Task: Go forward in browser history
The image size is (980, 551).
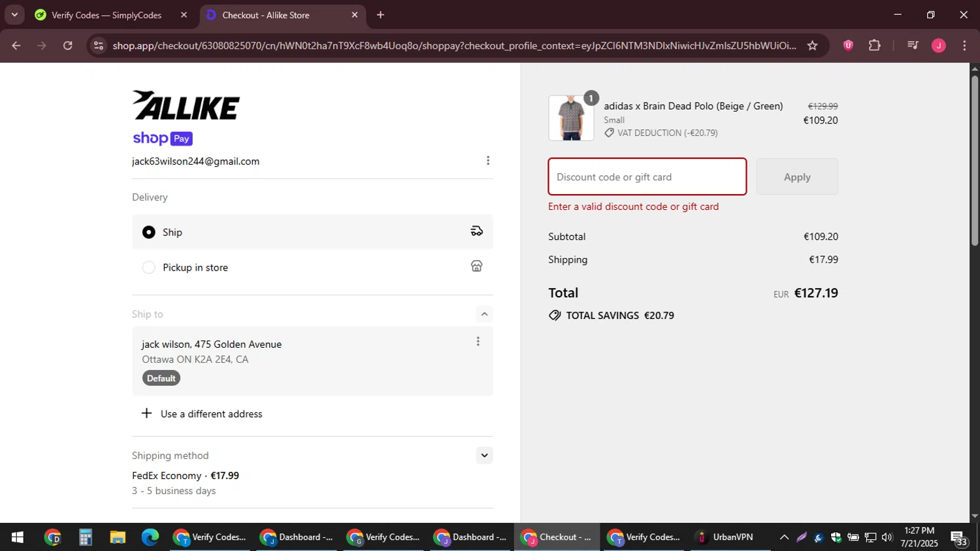Action: 42,45
